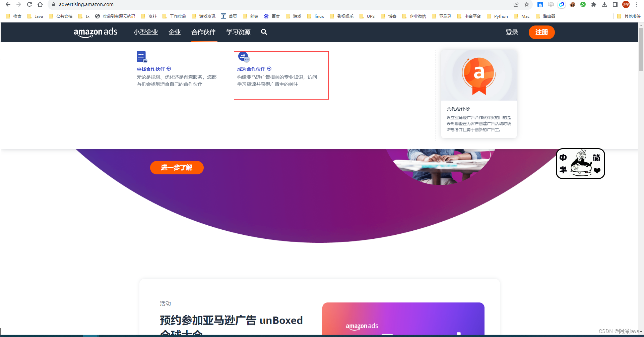Open the UPS bookmark folder
The width and height of the screenshot is (644, 337).
367,16
